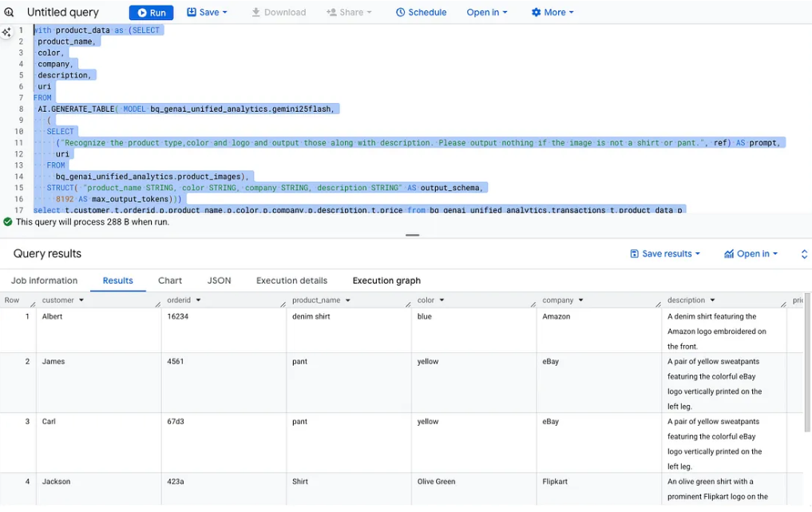The image size is (812, 512).
Task: Switch to the Job information tab
Action: tap(44, 280)
